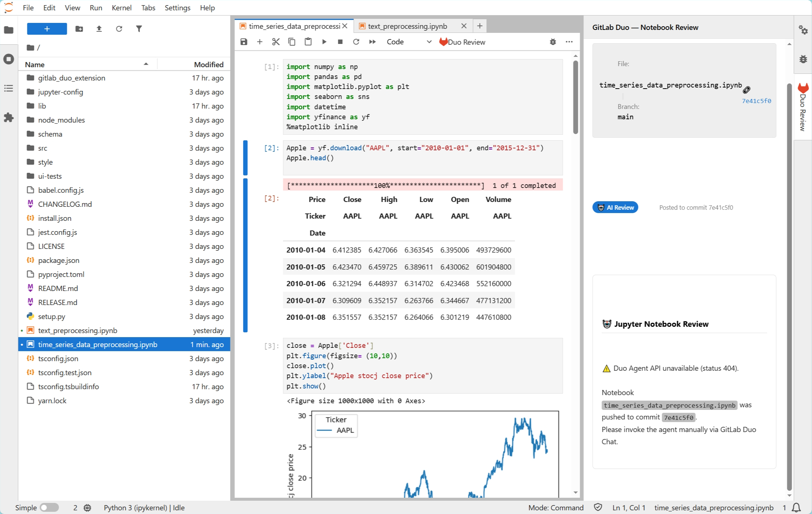Run the selected cell using the play icon
This screenshot has height=514, width=812.
click(x=324, y=42)
